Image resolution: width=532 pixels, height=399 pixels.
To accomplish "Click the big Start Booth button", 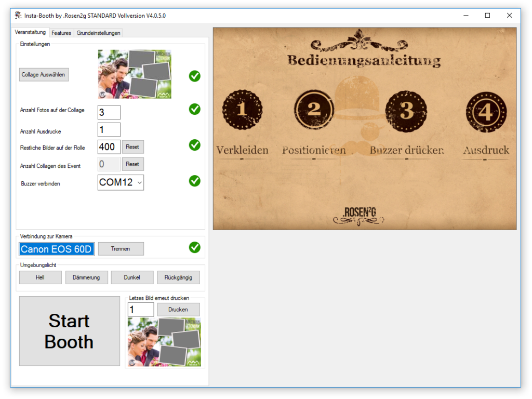I will click(69, 331).
